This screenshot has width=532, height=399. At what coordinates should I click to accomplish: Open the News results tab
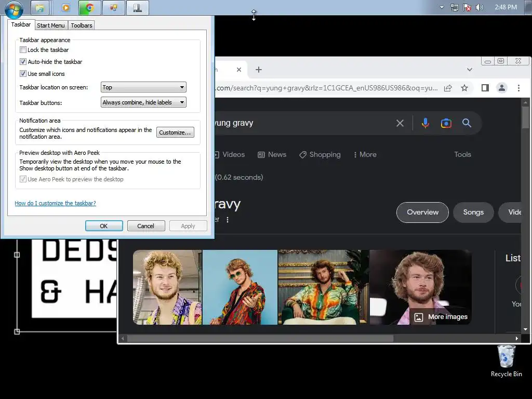pyautogui.click(x=272, y=155)
